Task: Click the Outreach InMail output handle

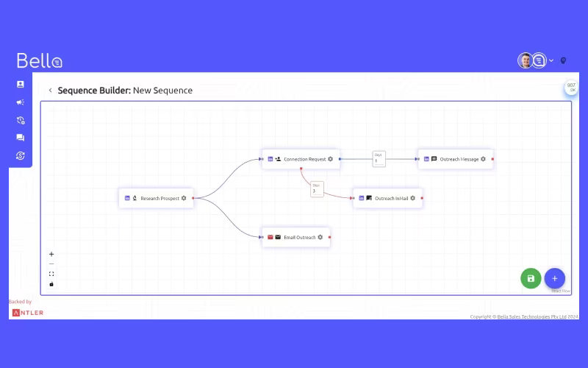Action: point(422,198)
